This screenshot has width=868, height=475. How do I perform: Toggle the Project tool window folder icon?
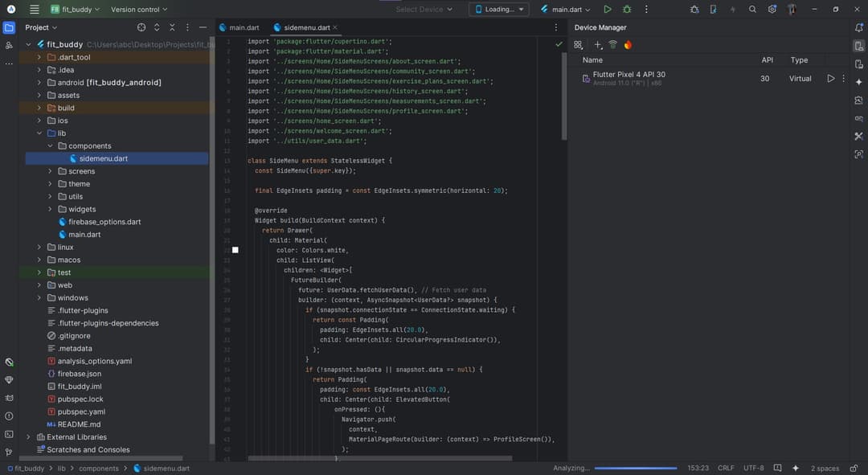tap(9, 27)
